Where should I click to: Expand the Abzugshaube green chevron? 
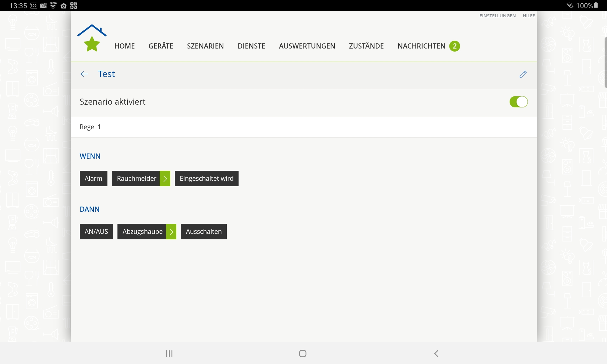coord(171,232)
